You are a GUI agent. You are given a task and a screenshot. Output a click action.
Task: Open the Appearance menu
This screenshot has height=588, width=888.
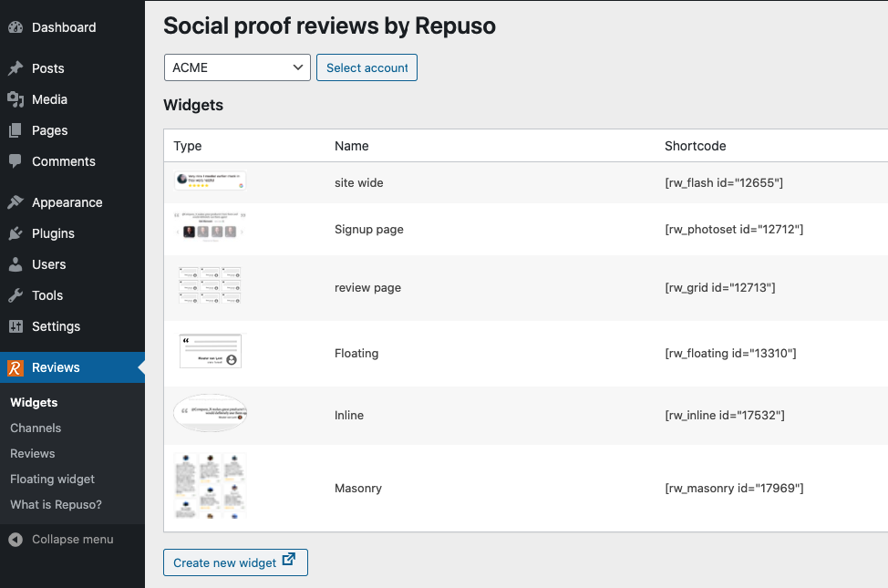pos(73,202)
